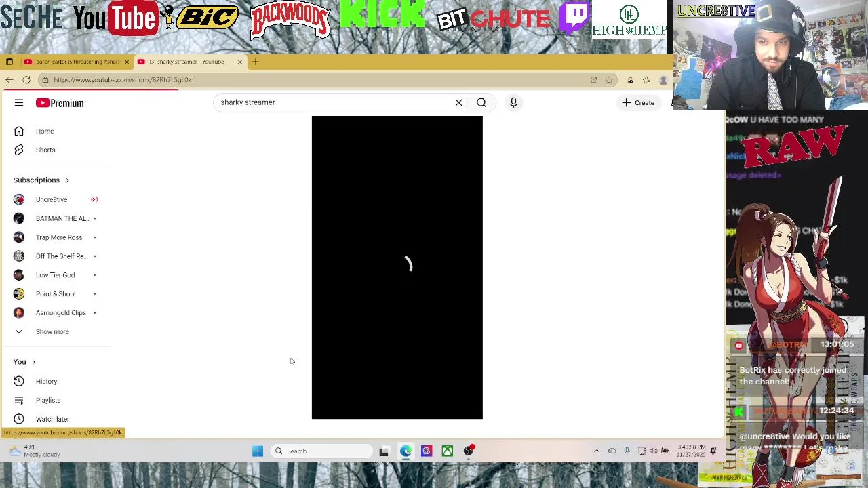
Task: Open OBS Studio from the taskbar
Action: point(469,451)
